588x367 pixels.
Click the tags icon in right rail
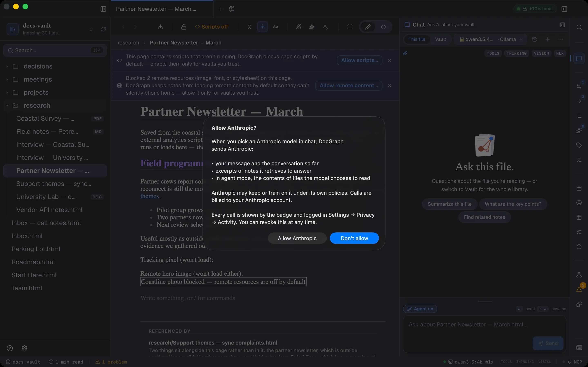[x=579, y=145]
